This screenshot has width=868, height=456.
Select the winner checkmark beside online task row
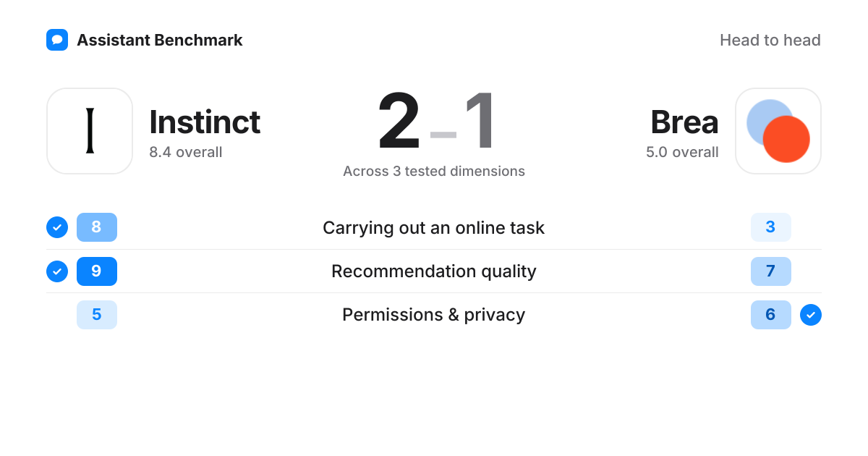57,227
